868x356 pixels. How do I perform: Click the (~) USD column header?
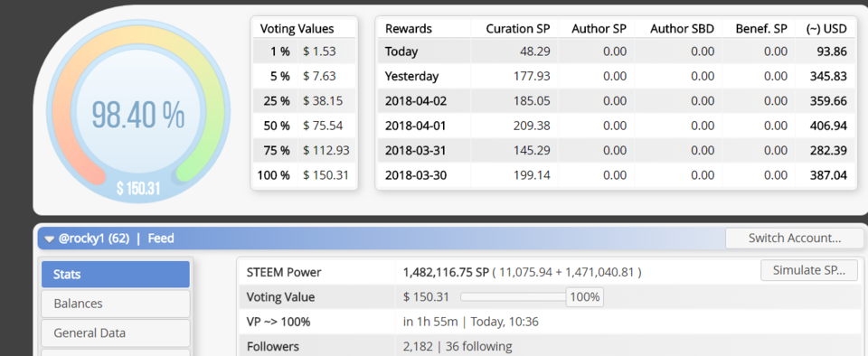(826, 29)
